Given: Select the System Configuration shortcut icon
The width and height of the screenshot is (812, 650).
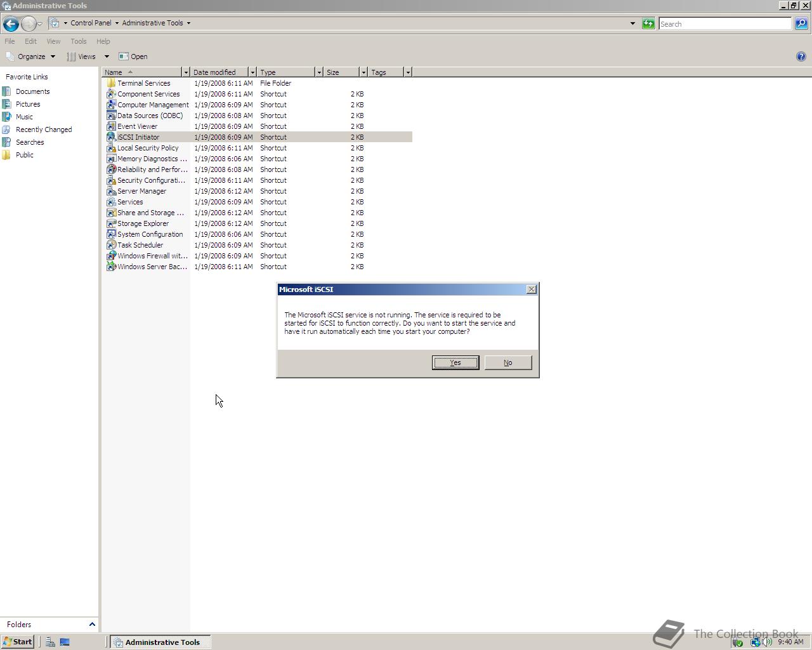Looking at the screenshot, I should [111, 234].
